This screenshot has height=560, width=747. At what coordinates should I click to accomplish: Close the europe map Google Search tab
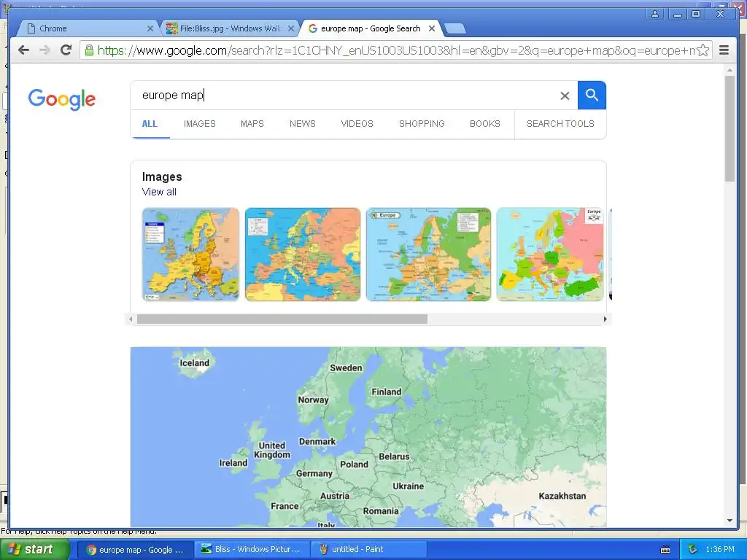432,28
